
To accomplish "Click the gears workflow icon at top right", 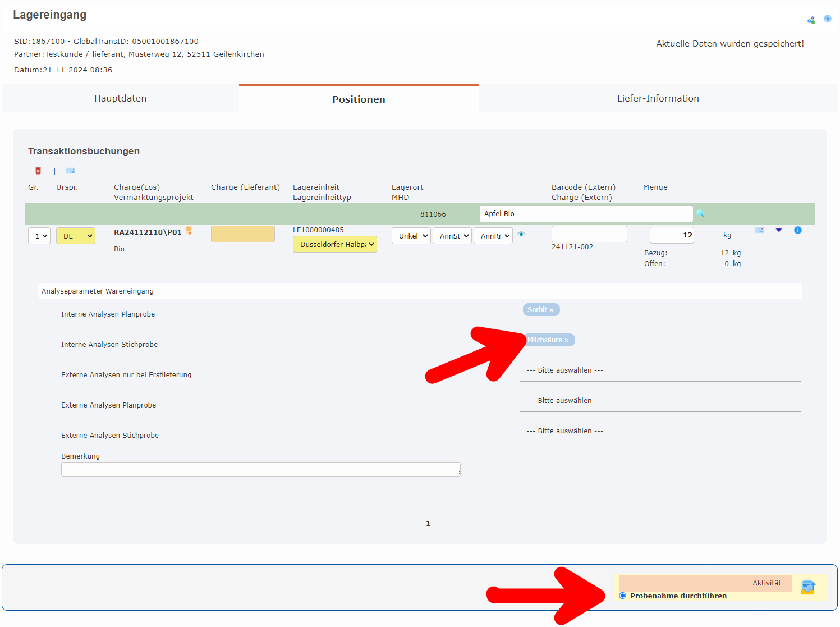I will coord(811,20).
